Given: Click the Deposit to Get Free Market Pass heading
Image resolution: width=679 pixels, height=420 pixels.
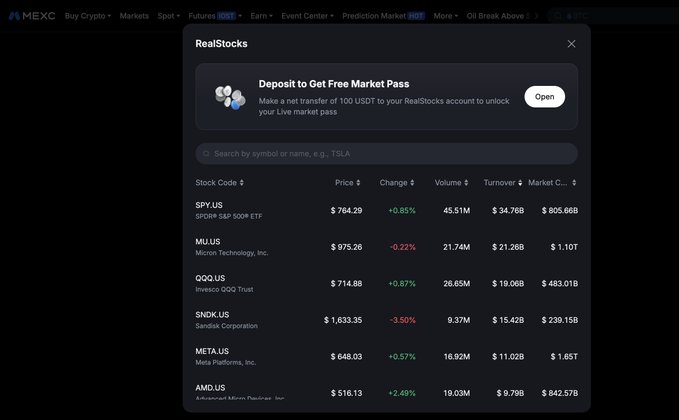Looking at the screenshot, I should [x=334, y=84].
